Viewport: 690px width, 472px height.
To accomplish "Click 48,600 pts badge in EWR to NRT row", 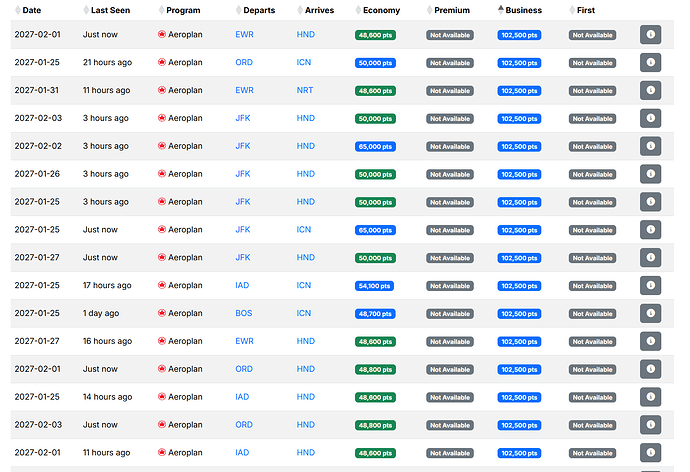I will (375, 91).
